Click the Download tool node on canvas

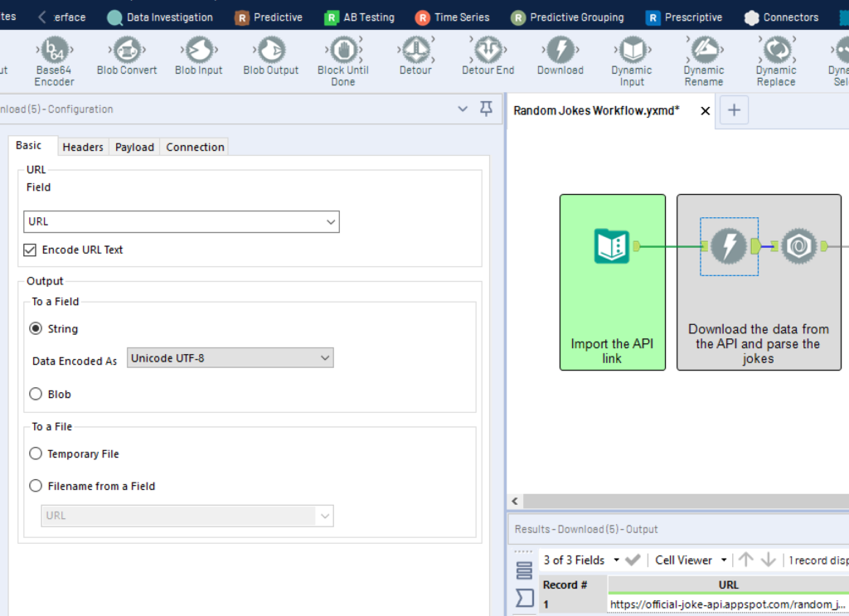729,246
